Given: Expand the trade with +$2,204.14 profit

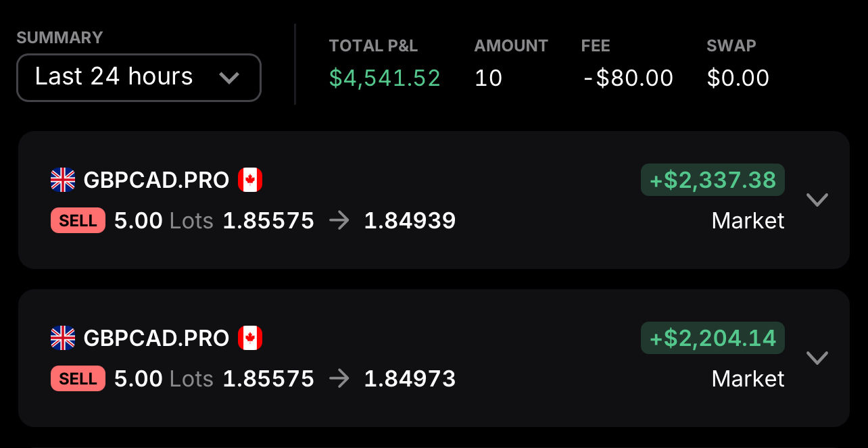Looking at the screenshot, I should click(817, 357).
